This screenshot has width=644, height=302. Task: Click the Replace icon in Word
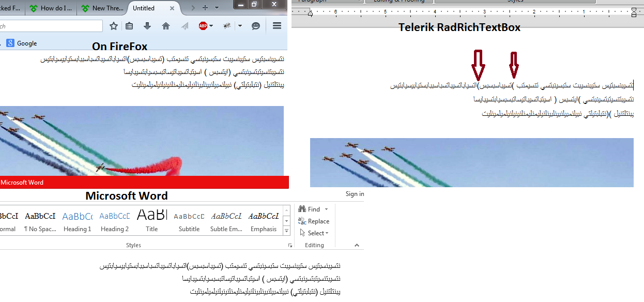point(302,221)
